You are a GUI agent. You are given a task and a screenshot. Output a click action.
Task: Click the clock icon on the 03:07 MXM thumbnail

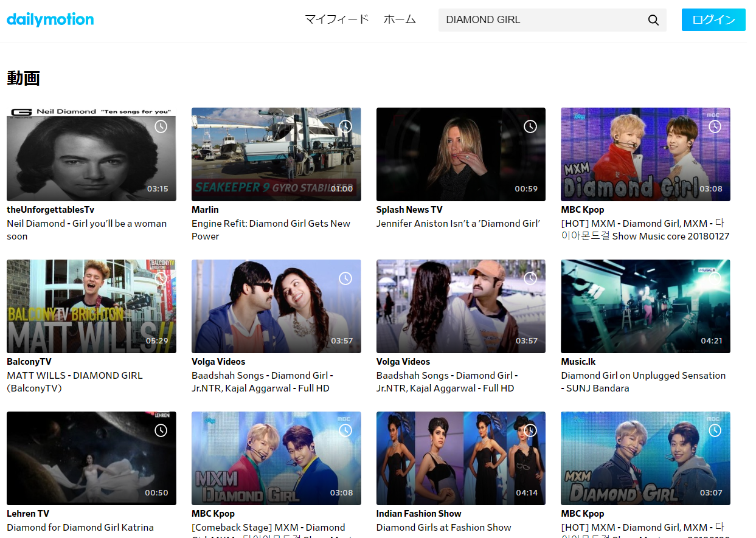coord(715,430)
